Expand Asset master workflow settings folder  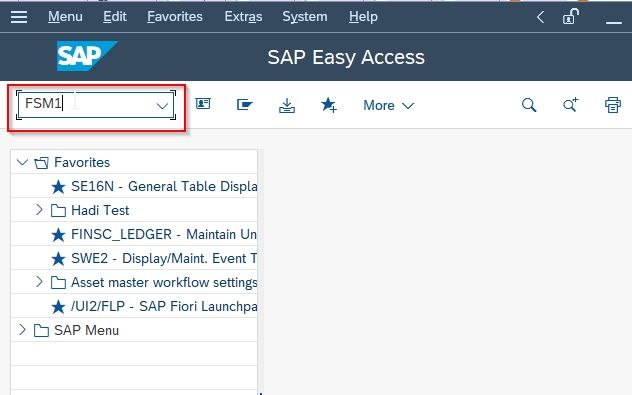point(39,282)
